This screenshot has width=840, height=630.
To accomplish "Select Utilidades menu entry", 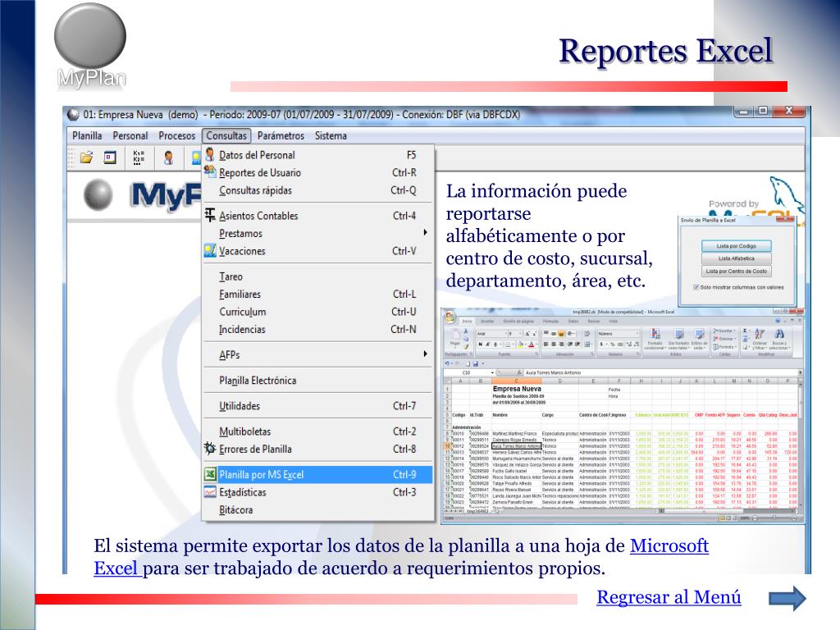I will pyautogui.click(x=317, y=406).
